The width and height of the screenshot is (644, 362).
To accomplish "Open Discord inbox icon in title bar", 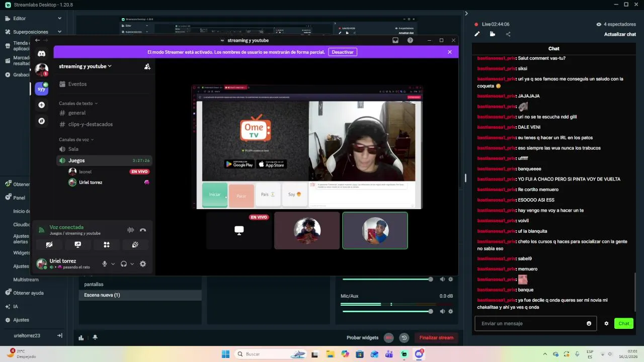I will pyautogui.click(x=395, y=40).
